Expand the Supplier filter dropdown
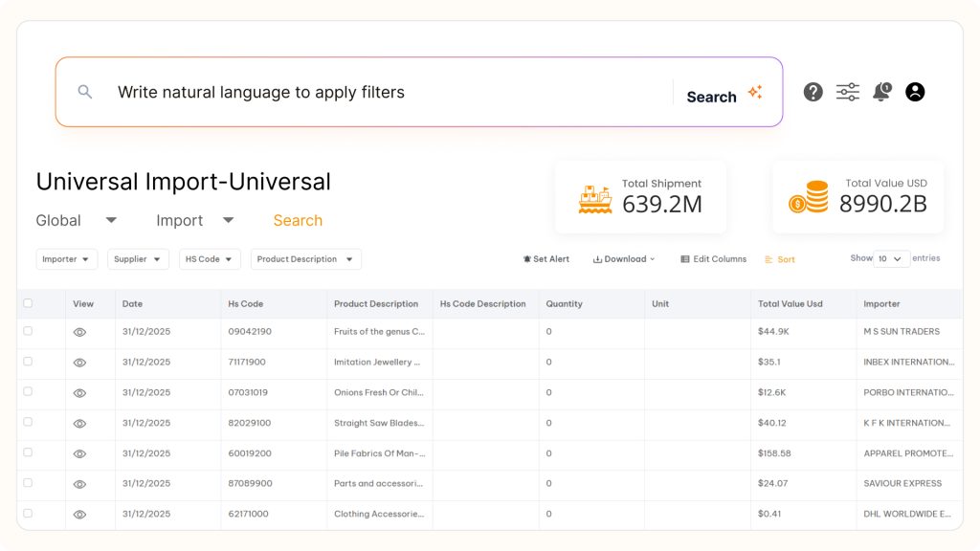Viewport: 980px width, 551px height. (138, 259)
